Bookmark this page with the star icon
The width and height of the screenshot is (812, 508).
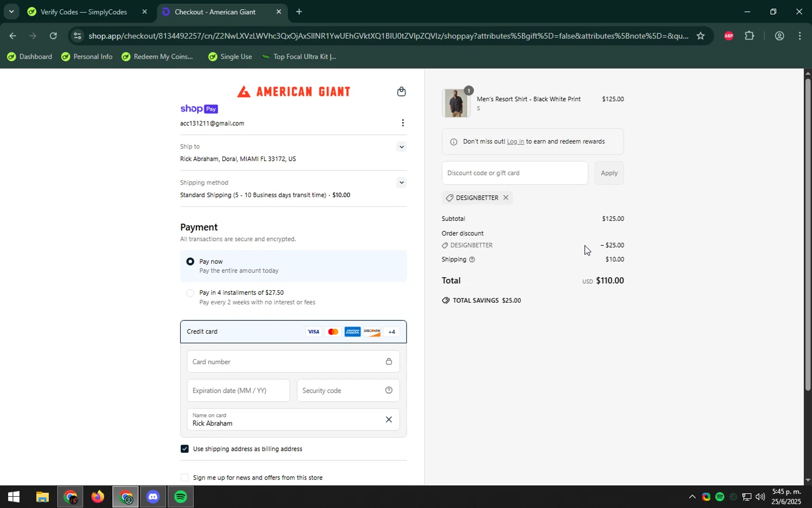click(x=700, y=36)
